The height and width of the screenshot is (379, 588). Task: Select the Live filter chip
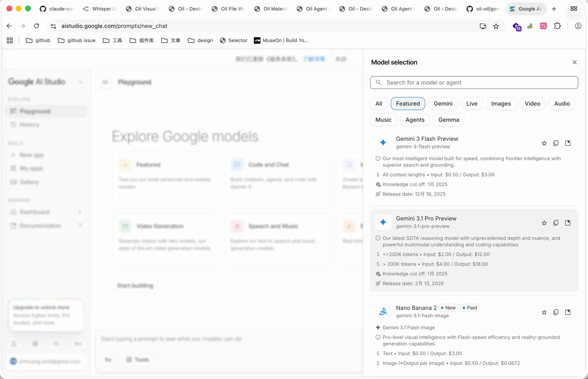point(472,104)
